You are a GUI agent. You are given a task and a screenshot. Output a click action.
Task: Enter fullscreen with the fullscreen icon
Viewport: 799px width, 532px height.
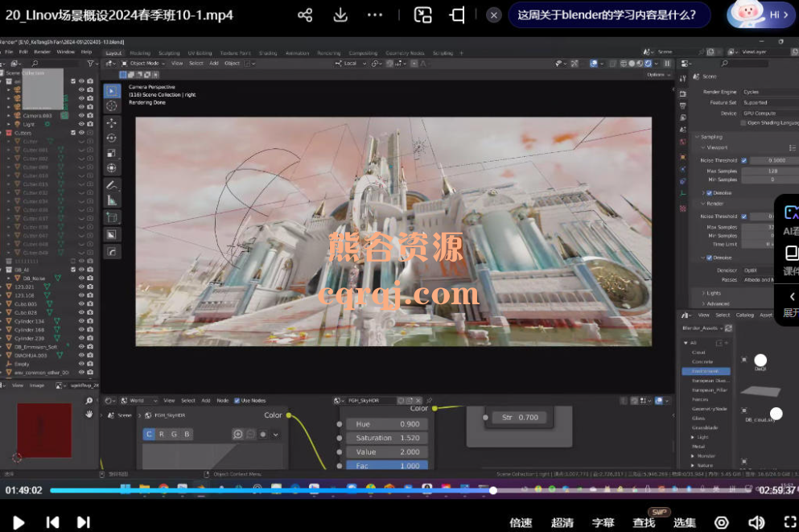pyautogui.click(x=790, y=522)
